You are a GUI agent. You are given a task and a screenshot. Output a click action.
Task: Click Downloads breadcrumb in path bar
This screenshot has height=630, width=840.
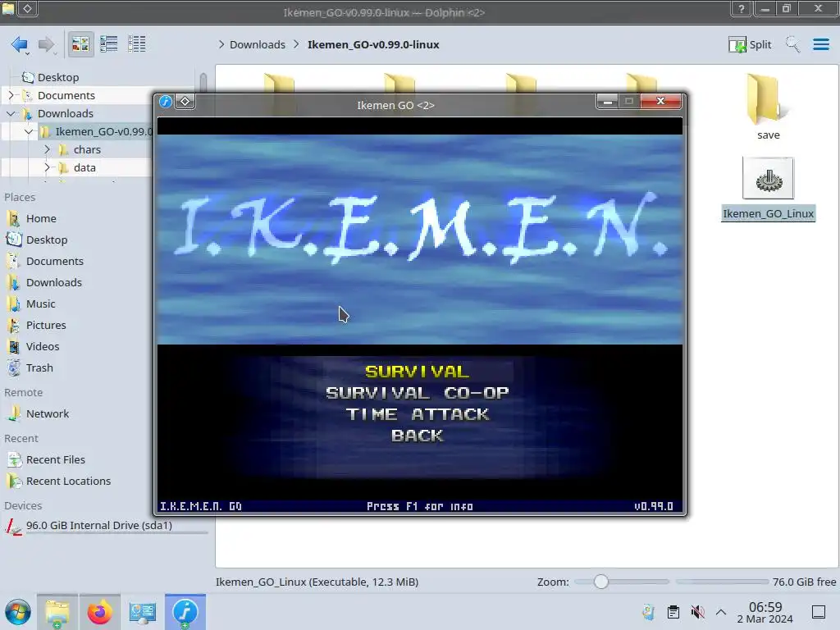(x=257, y=44)
